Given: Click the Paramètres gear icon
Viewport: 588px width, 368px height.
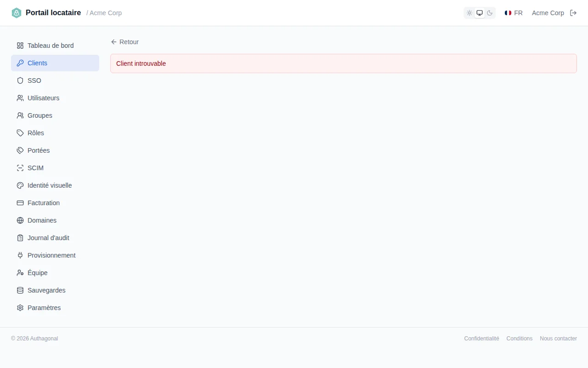Looking at the screenshot, I should click(x=20, y=308).
